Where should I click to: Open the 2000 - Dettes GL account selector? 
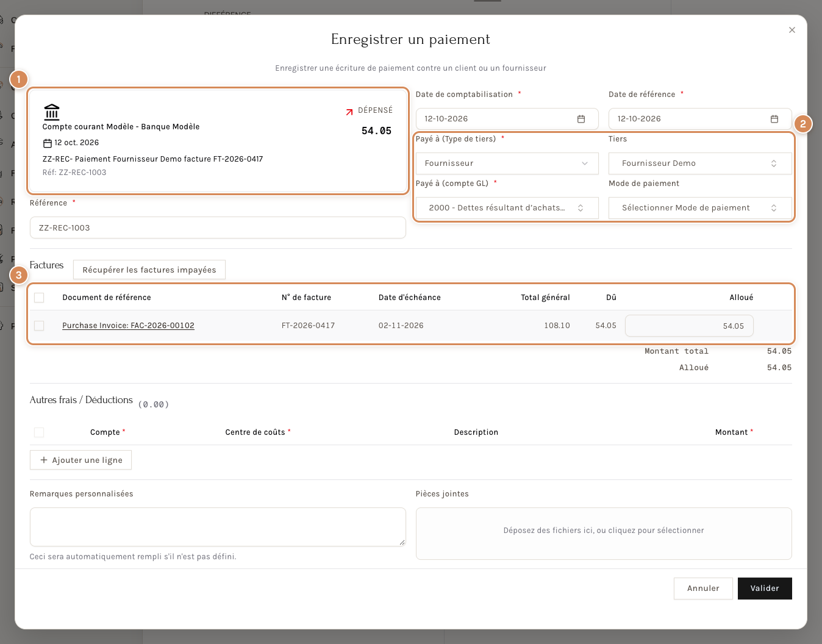point(507,208)
